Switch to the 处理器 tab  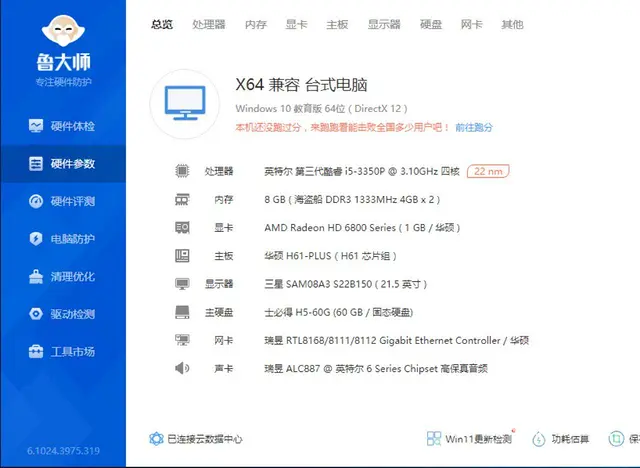209,24
